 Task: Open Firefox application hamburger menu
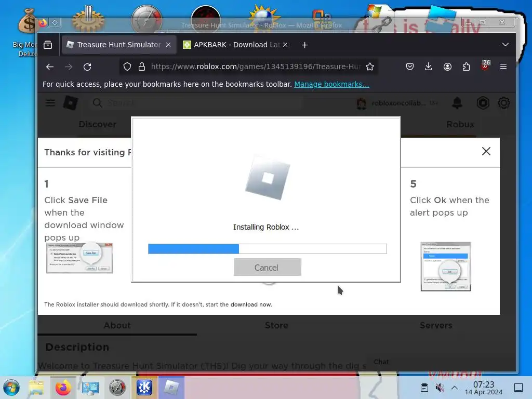coord(503,67)
